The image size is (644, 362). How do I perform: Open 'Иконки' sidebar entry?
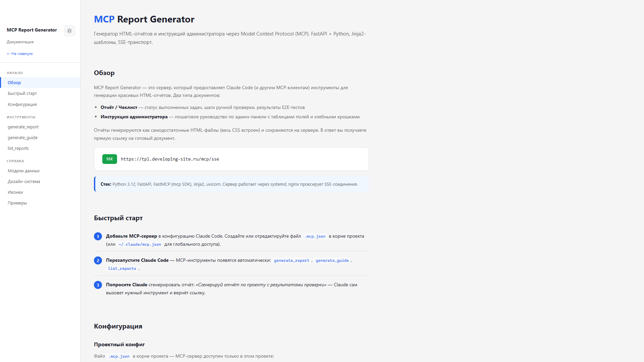[x=15, y=192]
